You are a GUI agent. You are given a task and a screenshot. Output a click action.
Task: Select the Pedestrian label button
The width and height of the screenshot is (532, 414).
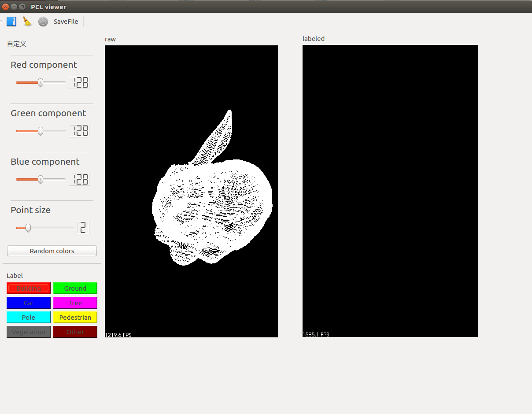point(75,318)
